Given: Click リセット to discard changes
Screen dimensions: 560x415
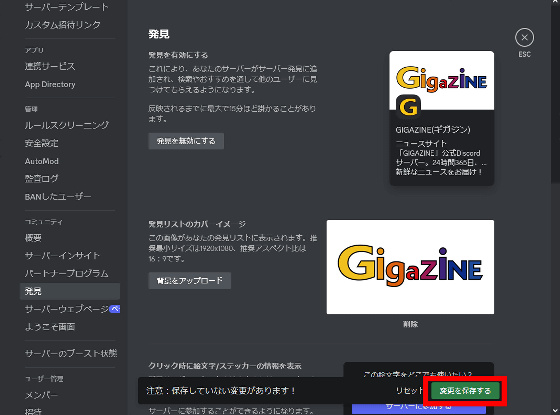Looking at the screenshot, I should [409, 391].
